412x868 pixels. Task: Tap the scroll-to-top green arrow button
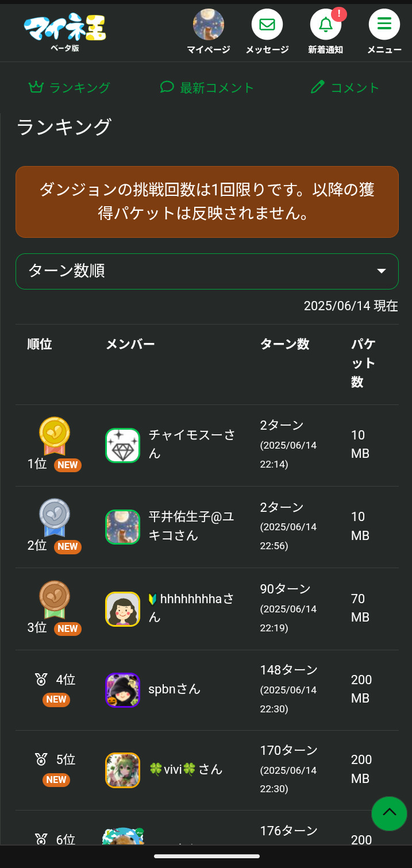[390, 813]
